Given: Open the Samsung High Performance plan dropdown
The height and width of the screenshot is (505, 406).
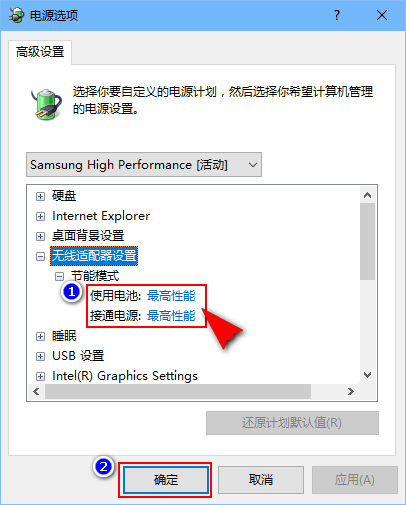Looking at the screenshot, I should click(x=144, y=165).
